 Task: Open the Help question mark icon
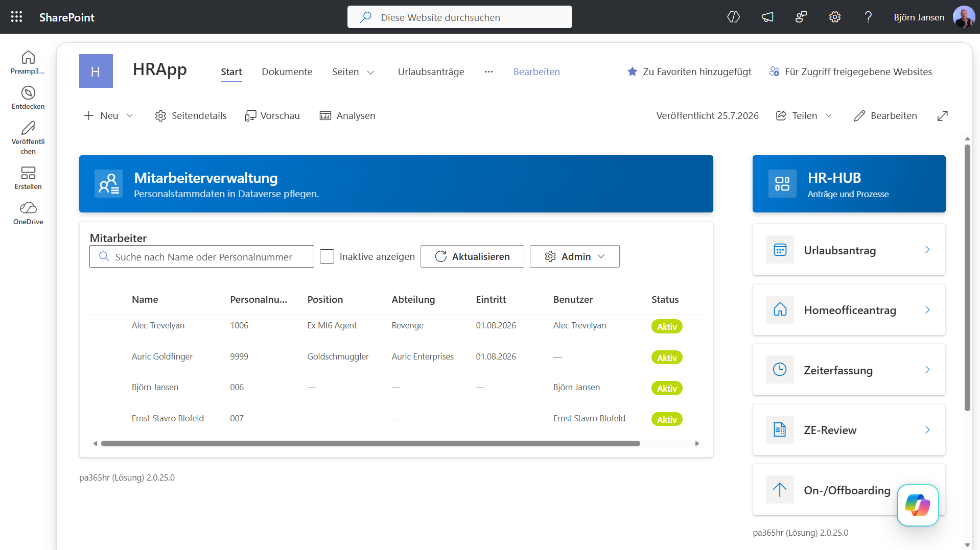868,17
